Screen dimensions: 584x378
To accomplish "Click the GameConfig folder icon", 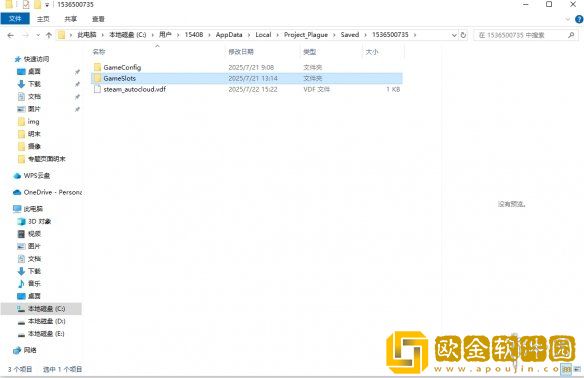I will (x=98, y=67).
